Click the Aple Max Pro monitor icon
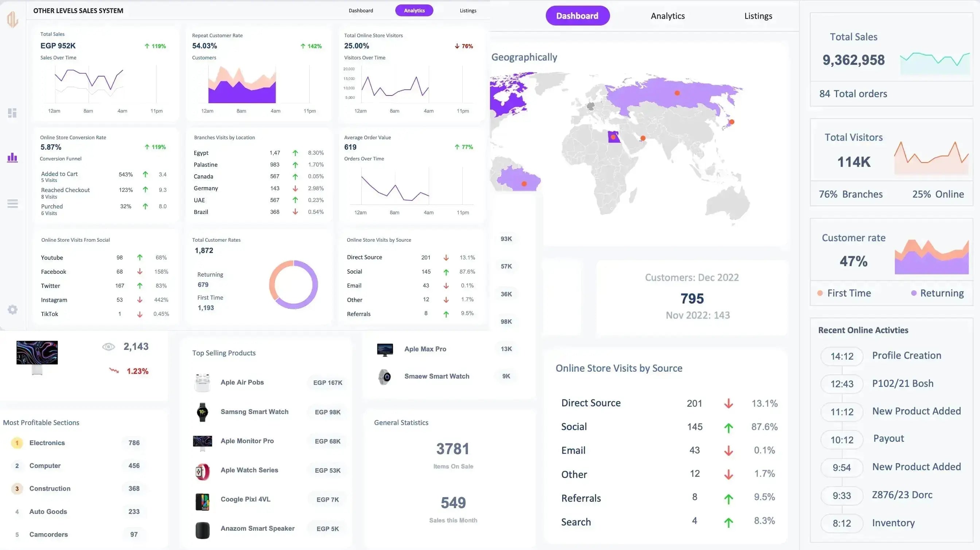980x550 pixels. [385, 349]
